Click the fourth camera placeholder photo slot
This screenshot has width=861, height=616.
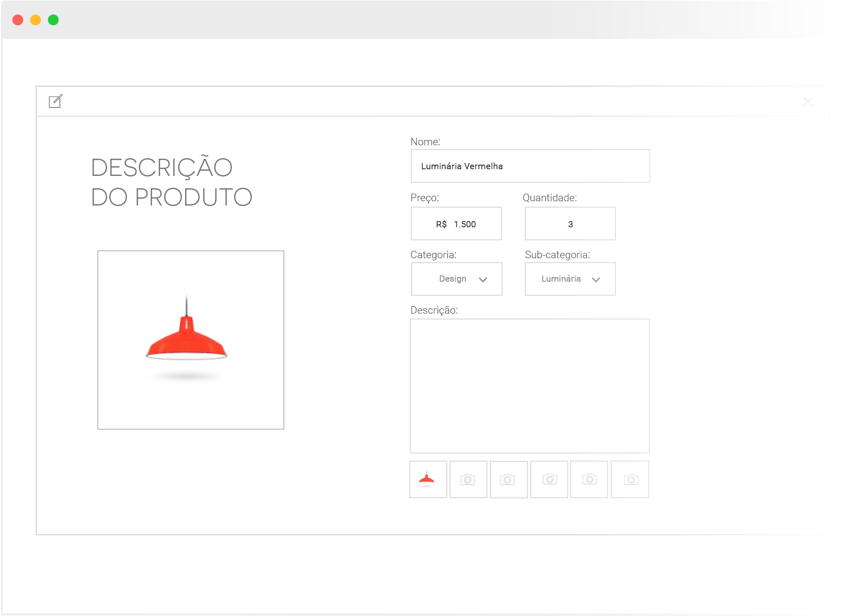pos(589,479)
